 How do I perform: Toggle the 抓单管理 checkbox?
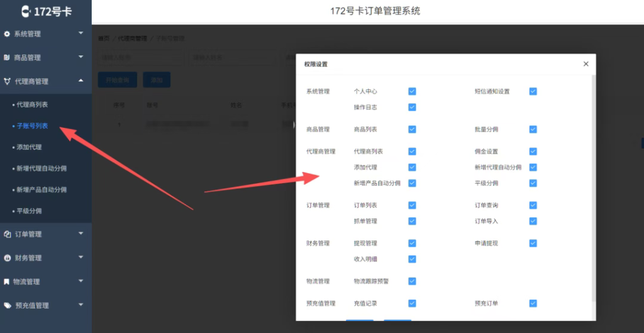pos(413,221)
